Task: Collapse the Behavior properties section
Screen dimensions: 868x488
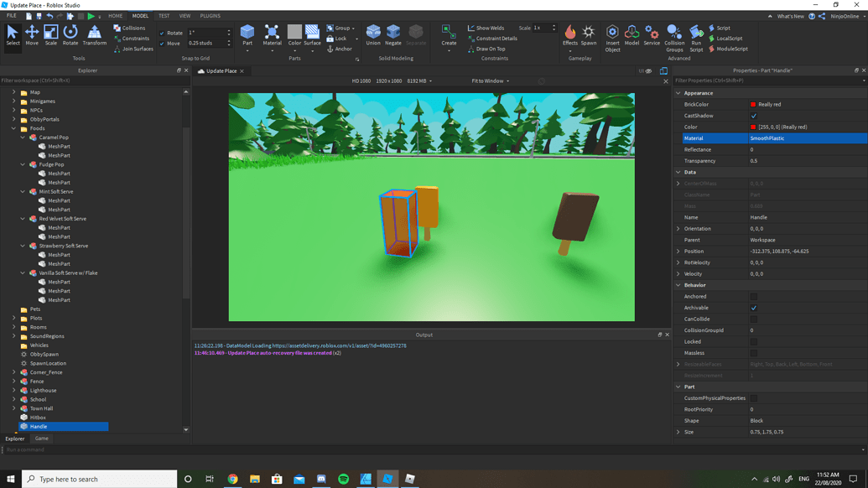Action: 678,285
